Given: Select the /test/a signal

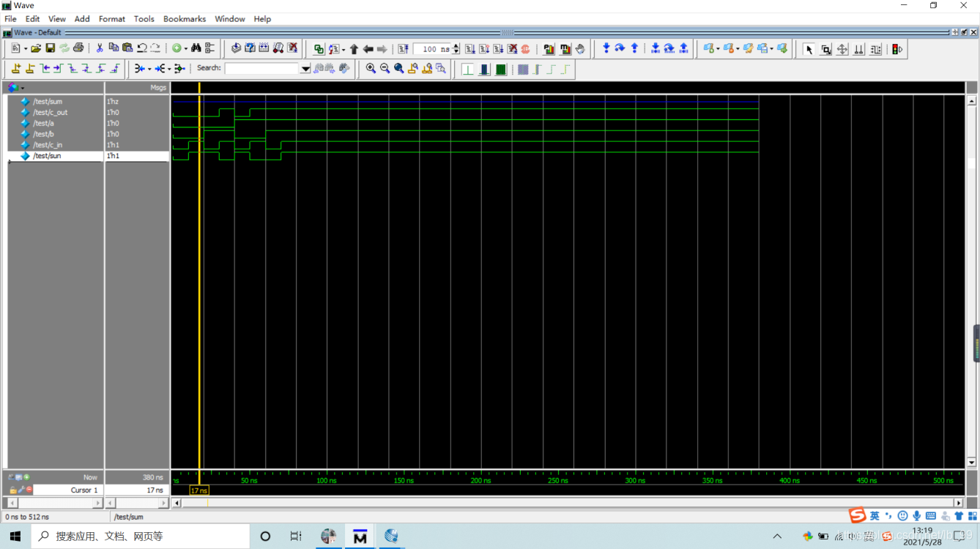Looking at the screenshot, I should pos(43,123).
